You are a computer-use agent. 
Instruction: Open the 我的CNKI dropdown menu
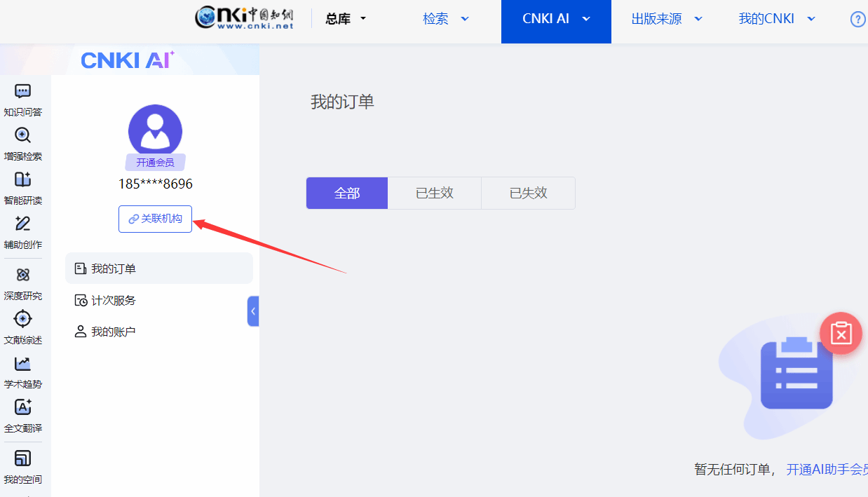(777, 20)
